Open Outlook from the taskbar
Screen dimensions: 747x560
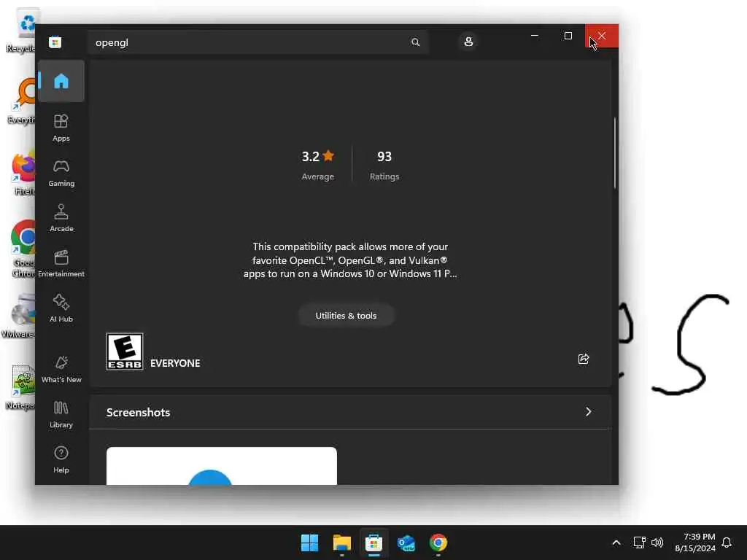pos(406,542)
